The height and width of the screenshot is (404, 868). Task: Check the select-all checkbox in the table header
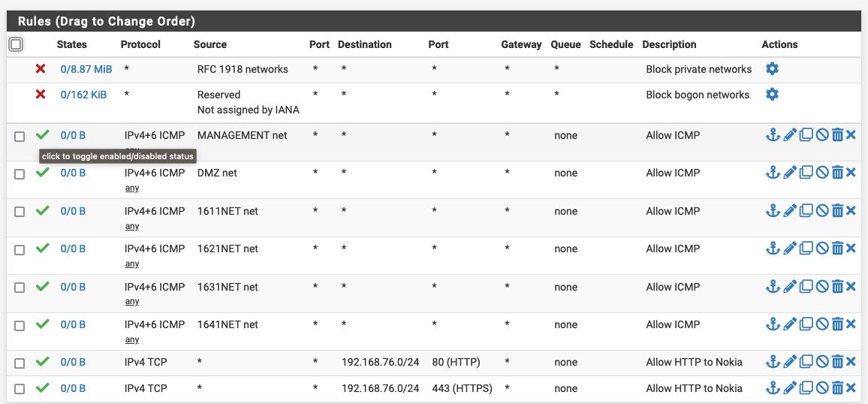coord(16,44)
